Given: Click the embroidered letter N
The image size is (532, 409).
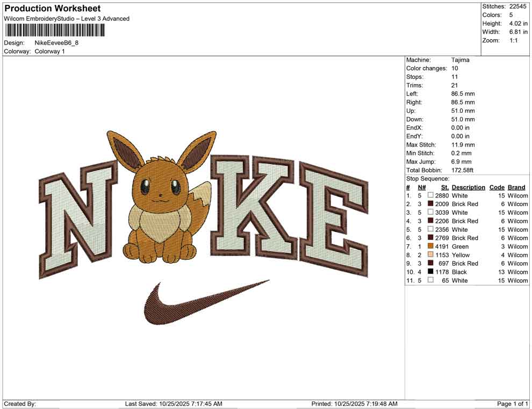Looking at the screenshot, I should [x=78, y=220].
